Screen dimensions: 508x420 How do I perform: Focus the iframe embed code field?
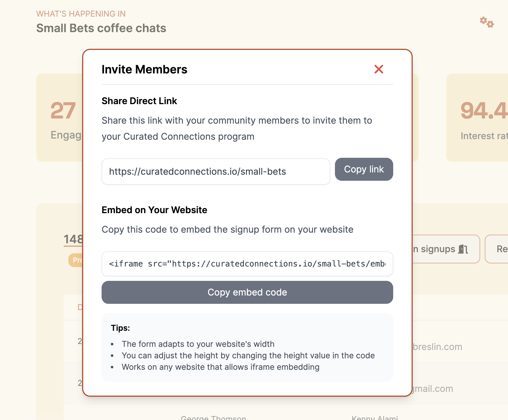[x=247, y=264]
